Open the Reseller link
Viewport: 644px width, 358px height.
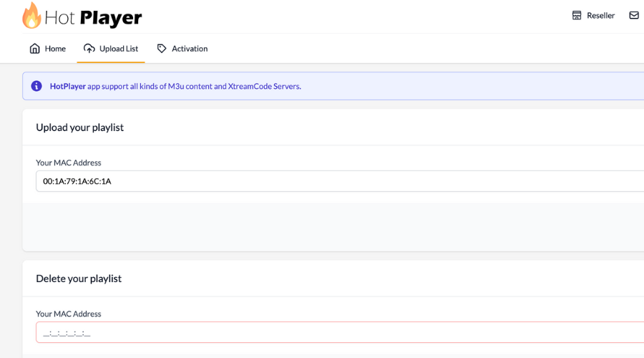pos(593,16)
